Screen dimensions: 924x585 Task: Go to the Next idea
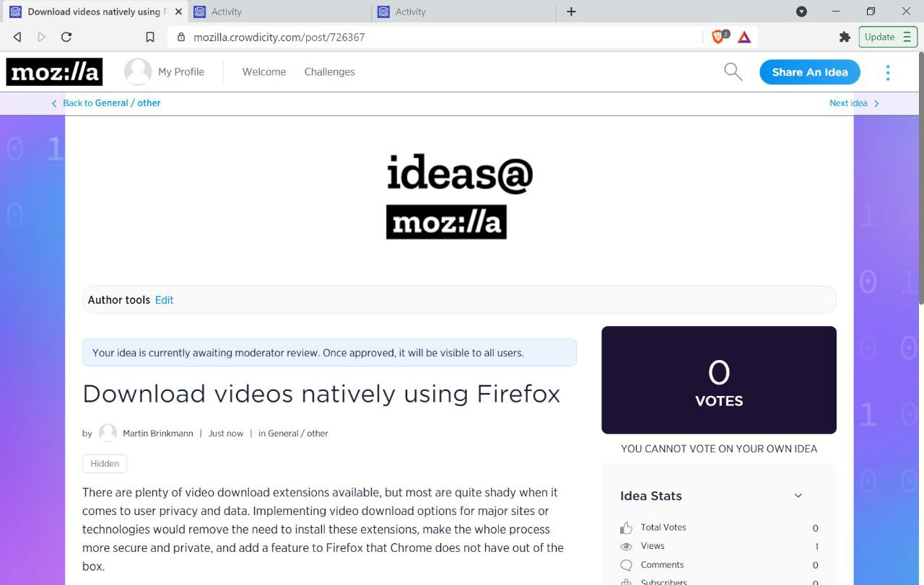coord(855,103)
